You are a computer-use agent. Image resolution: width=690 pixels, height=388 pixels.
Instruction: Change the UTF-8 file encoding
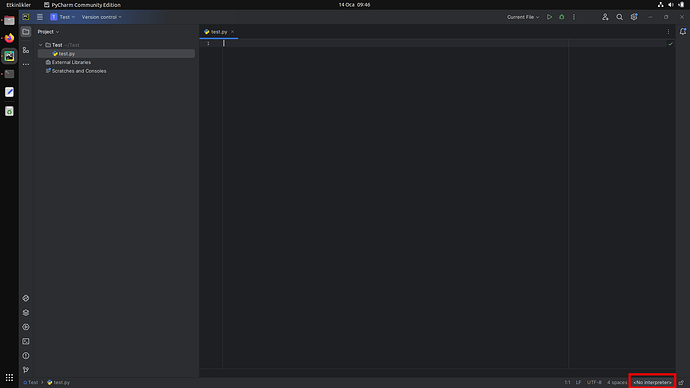tap(594, 382)
